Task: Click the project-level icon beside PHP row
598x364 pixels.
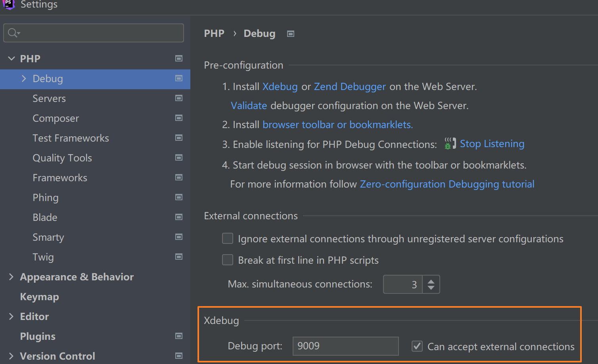Action: (179, 59)
